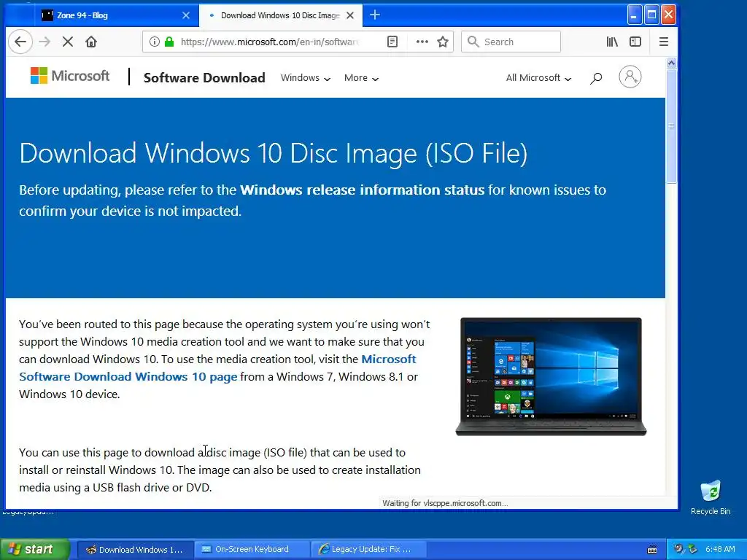Stop loading the page
The image size is (747, 560).
click(x=68, y=42)
